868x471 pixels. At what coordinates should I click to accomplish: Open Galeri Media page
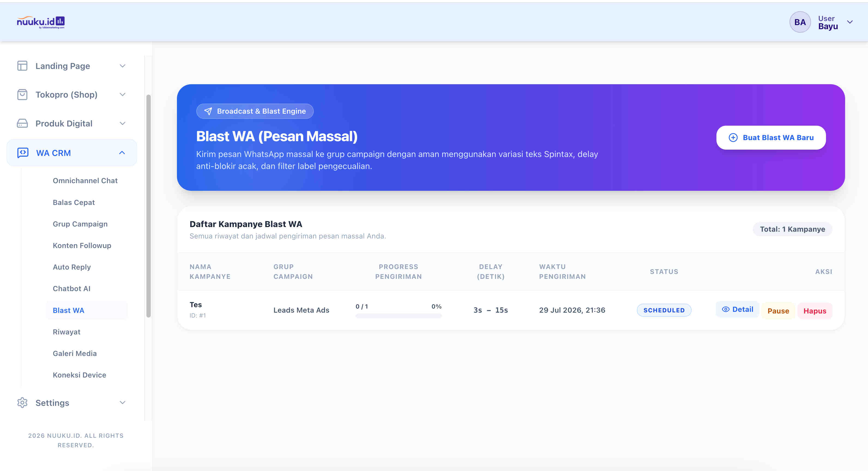pyautogui.click(x=75, y=354)
